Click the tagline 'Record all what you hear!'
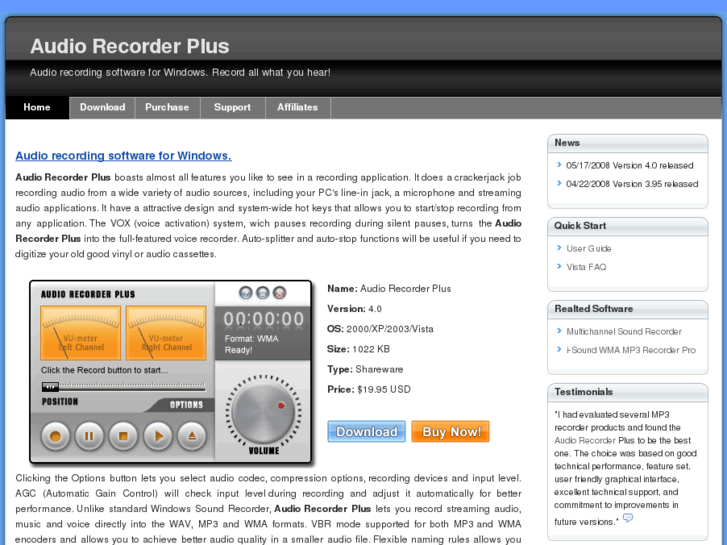The height and width of the screenshot is (545, 727). pyautogui.click(x=271, y=73)
